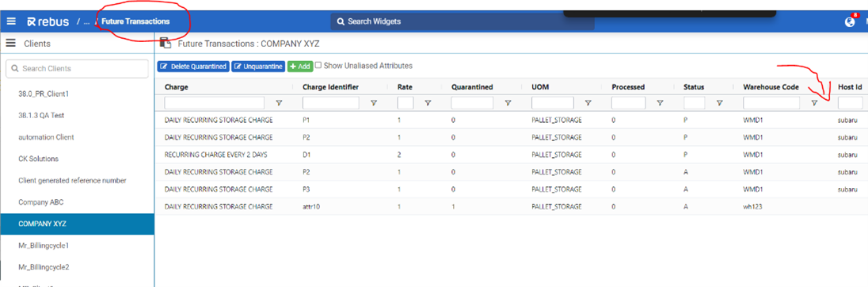Sort by Charge column header
Viewport: 868px width, 287px height.
(176, 87)
